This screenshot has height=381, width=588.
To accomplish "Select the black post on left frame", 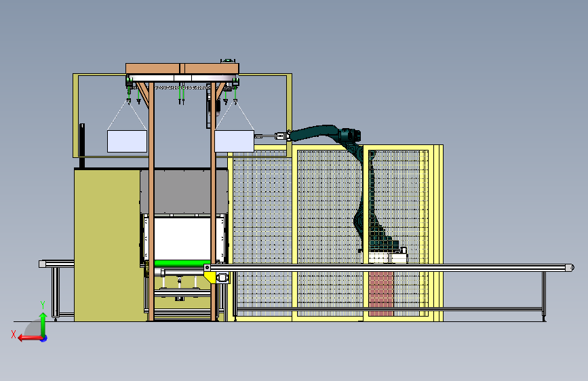I will point(82,146).
